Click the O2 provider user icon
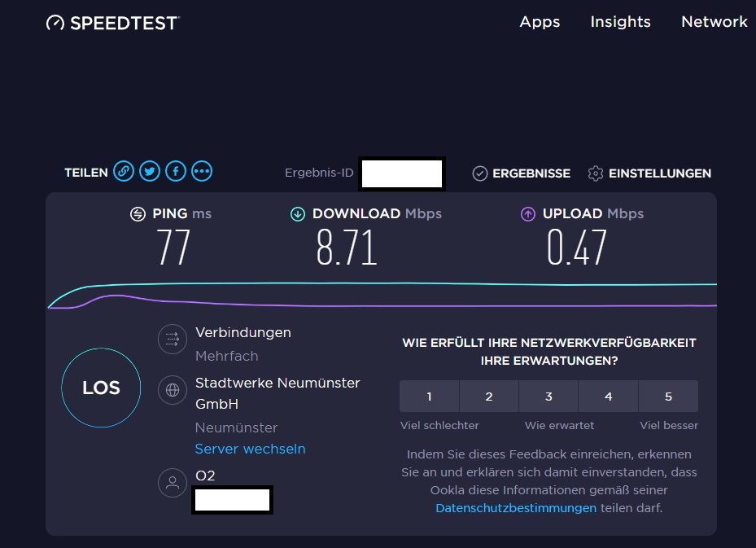Image resolution: width=756 pixels, height=548 pixels. [x=173, y=482]
